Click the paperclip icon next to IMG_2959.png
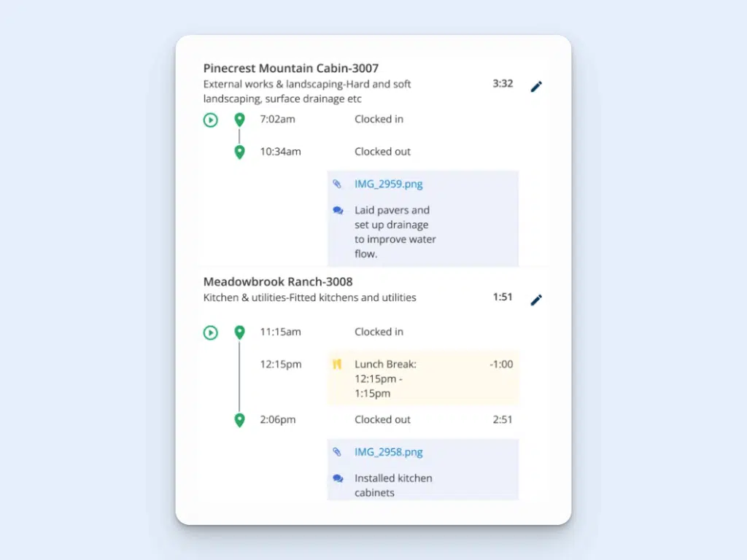This screenshot has width=747, height=560. pyautogui.click(x=337, y=184)
